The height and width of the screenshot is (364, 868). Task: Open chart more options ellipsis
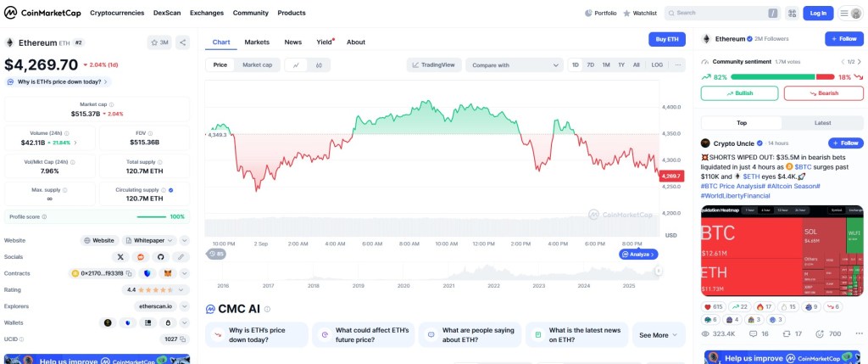(677, 64)
